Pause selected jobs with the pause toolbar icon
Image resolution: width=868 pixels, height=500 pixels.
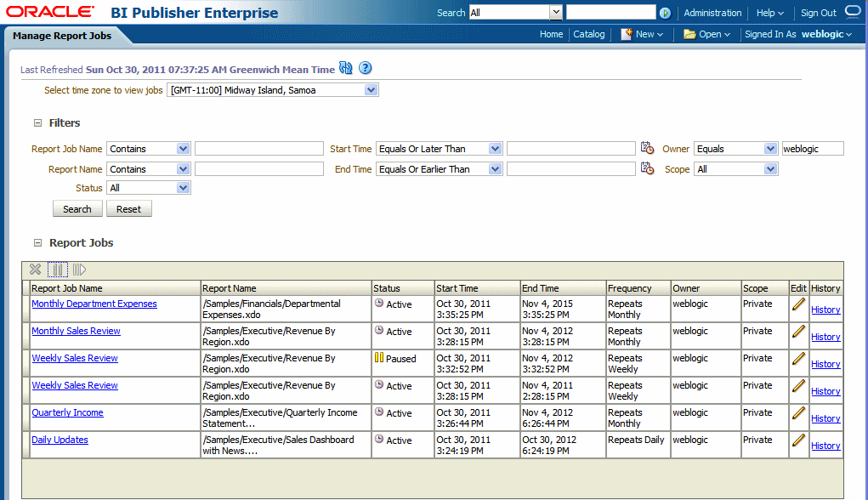coord(56,269)
